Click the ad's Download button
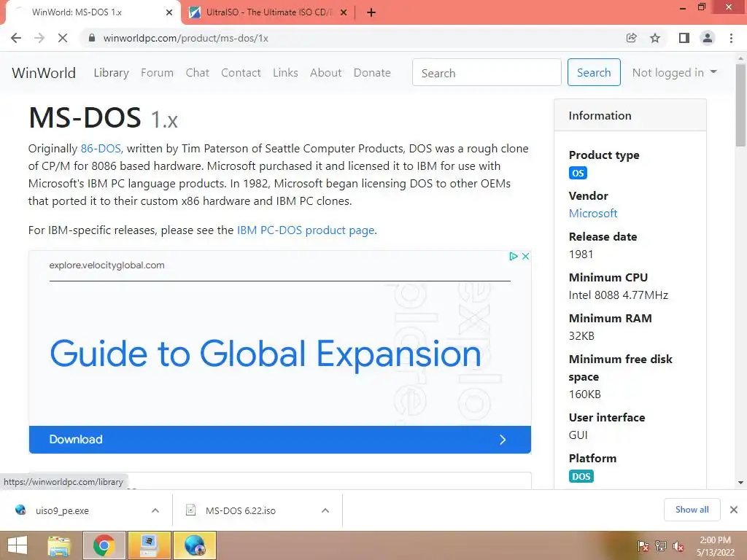The width and height of the screenshot is (747, 560). pyautogui.click(x=280, y=440)
